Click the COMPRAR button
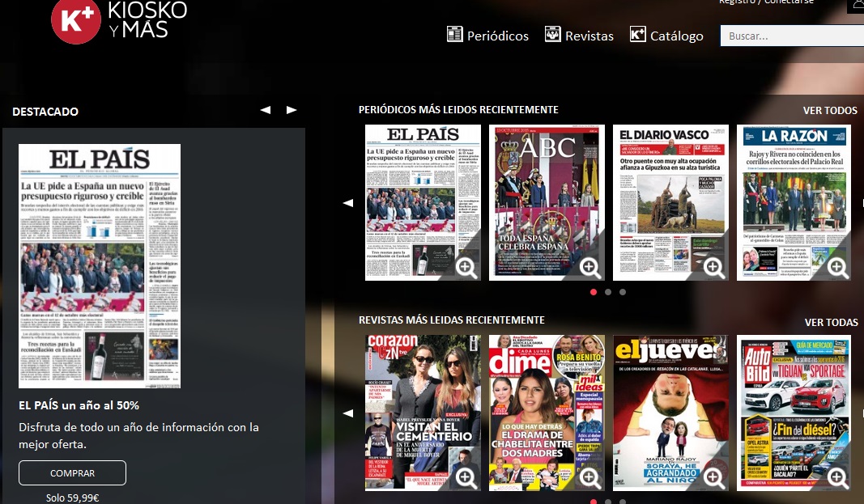 point(72,473)
